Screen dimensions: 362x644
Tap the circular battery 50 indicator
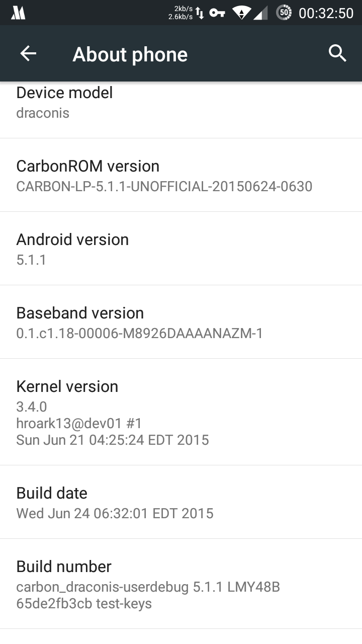tap(284, 13)
